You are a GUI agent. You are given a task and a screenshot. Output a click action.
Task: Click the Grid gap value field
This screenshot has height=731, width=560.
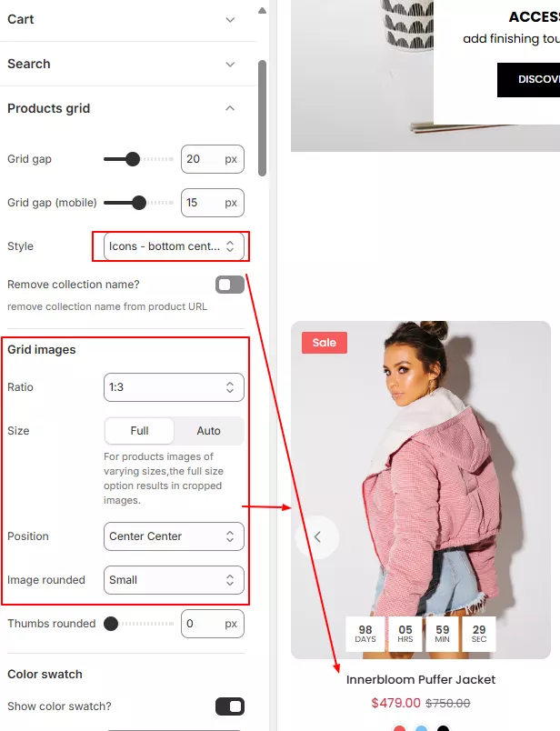(x=212, y=159)
